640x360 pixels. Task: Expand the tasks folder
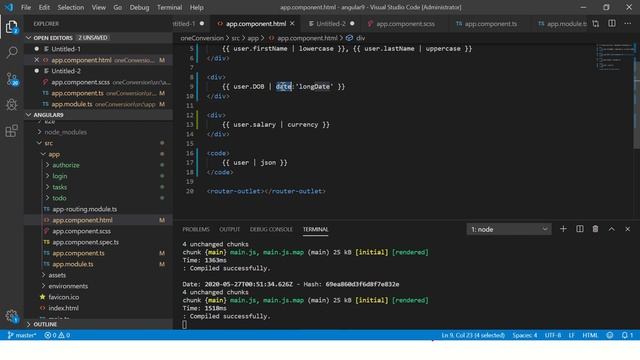[x=59, y=187]
